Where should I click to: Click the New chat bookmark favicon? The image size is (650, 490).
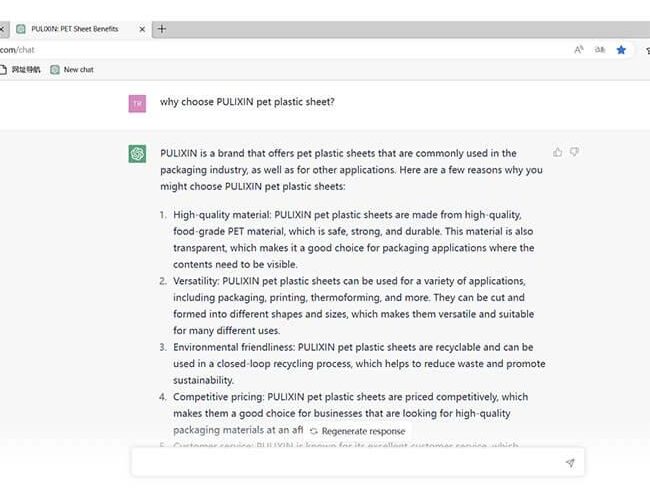tap(55, 70)
